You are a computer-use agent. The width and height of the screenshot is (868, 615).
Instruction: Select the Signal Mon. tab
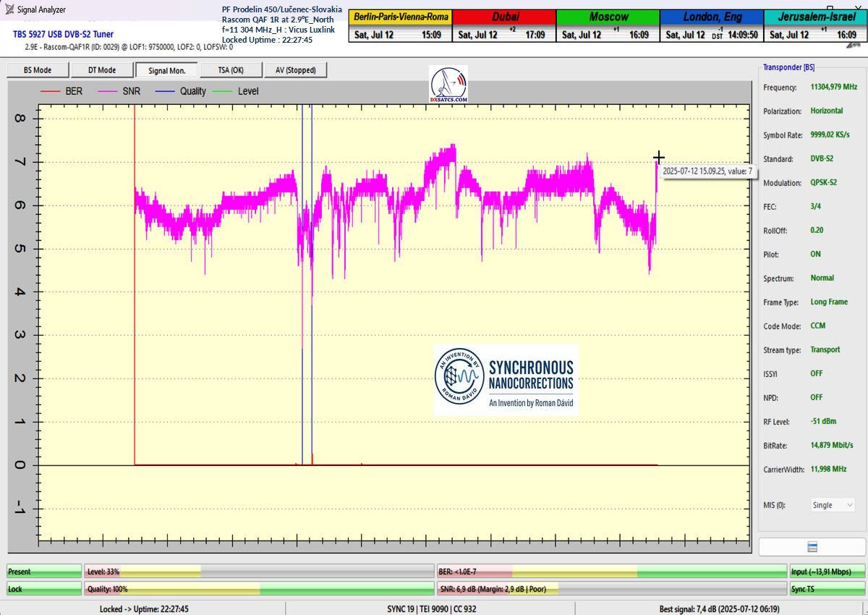166,70
